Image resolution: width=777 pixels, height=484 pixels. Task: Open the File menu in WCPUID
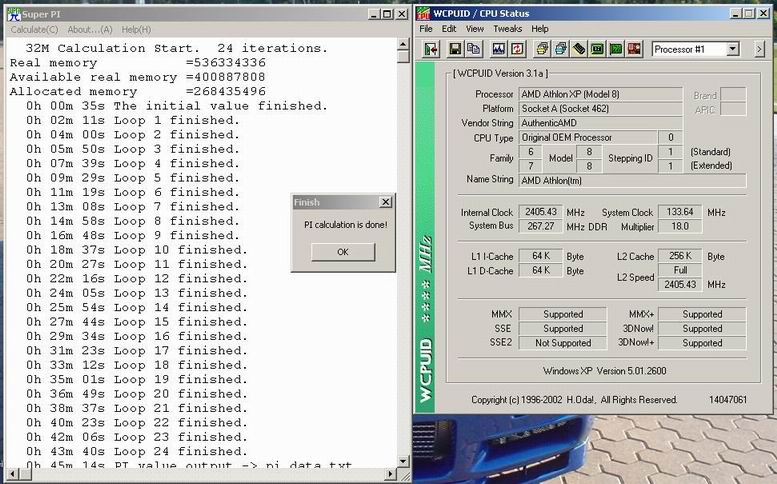pyautogui.click(x=426, y=29)
